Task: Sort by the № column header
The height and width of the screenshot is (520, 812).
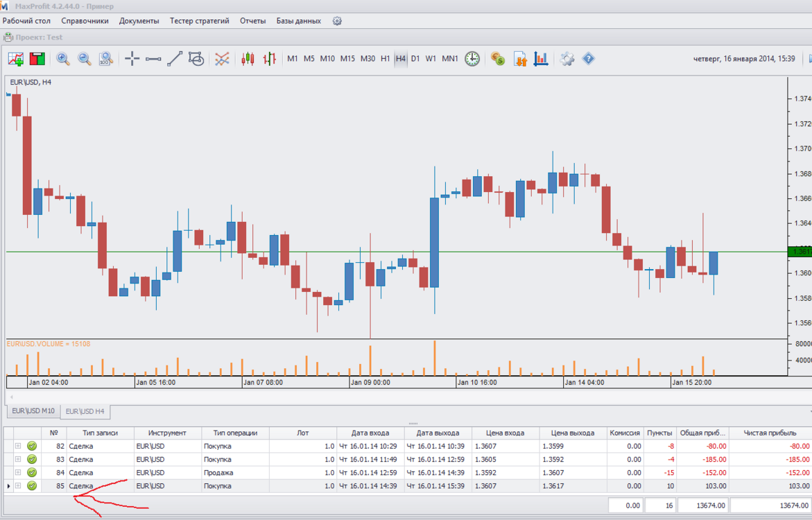Action: [54, 433]
